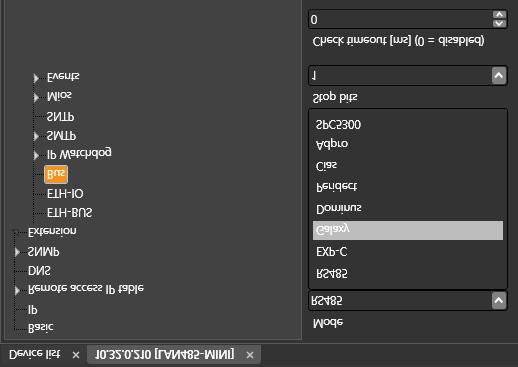Open the SMTP settings item
This screenshot has height=367, width=518.
61,136
